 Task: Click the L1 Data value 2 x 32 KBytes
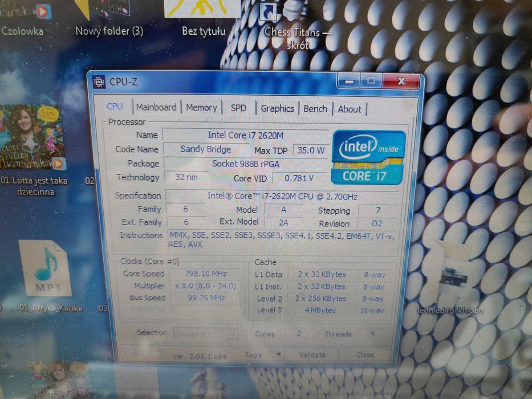click(x=322, y=275)
